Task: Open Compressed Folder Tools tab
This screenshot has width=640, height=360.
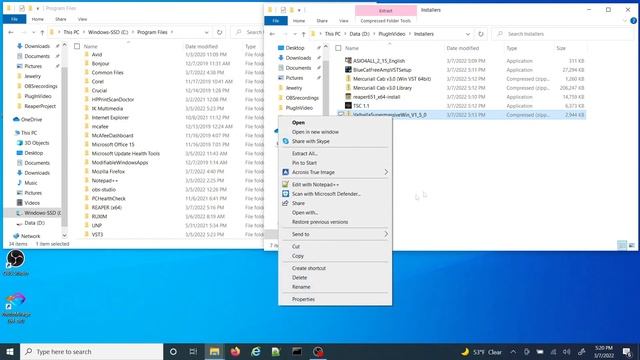Action: pyautogui.click(x=385, y=20)
